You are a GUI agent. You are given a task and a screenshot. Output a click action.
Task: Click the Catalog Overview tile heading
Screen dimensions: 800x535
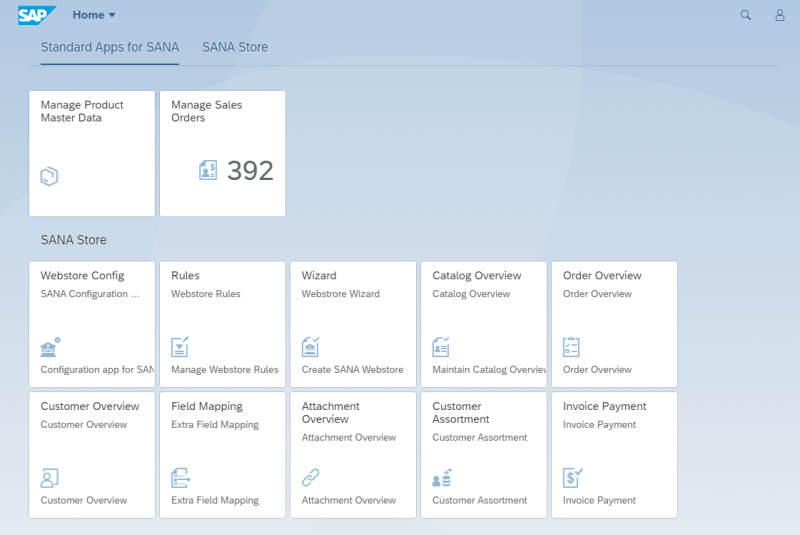coord(477,275)
